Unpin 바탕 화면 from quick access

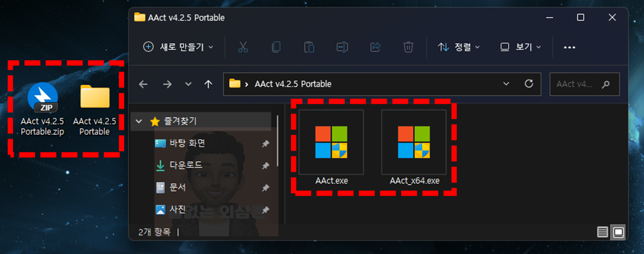click(266, 144)
